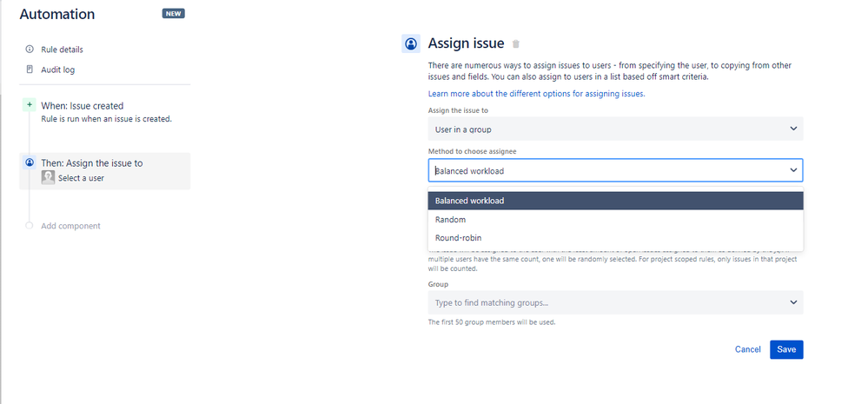Select the When: Issue created trigger
The image size is (868, 404).
82,106
